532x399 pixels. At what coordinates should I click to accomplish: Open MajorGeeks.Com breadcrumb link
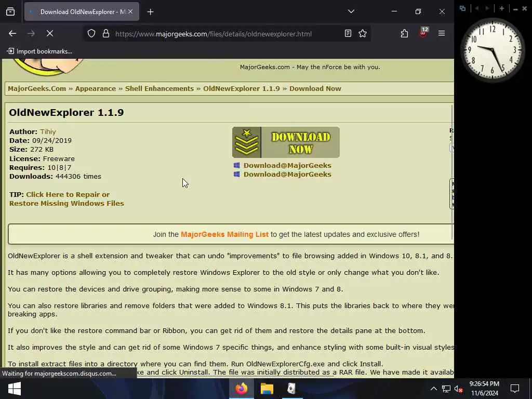pos(37,88)
